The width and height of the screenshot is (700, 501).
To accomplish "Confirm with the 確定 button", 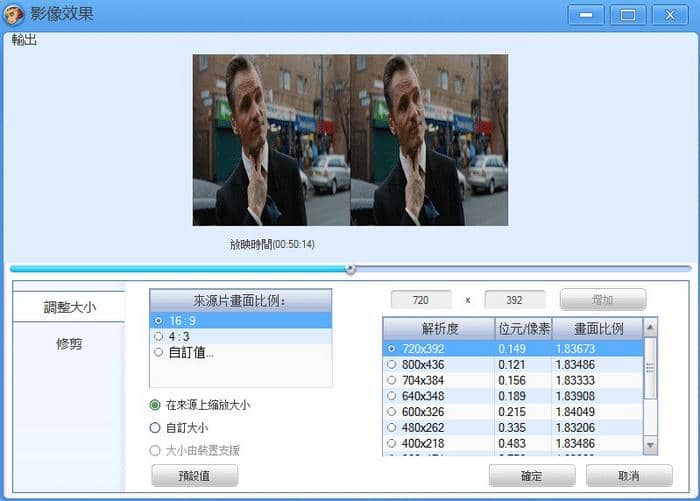I will [x=532, y=476].
